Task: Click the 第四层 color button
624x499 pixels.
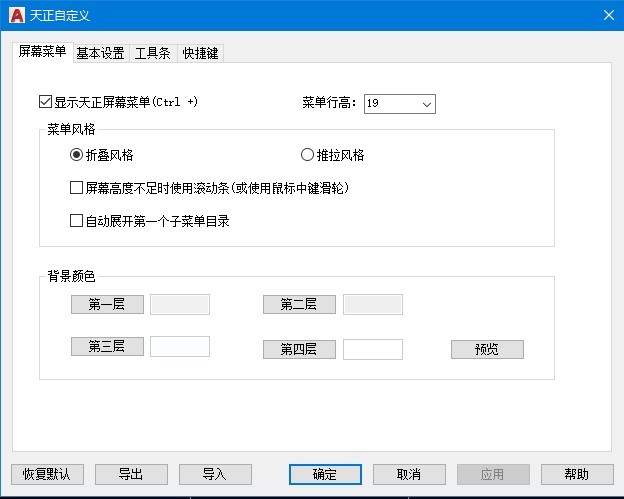Action: [x=299, y=349]
